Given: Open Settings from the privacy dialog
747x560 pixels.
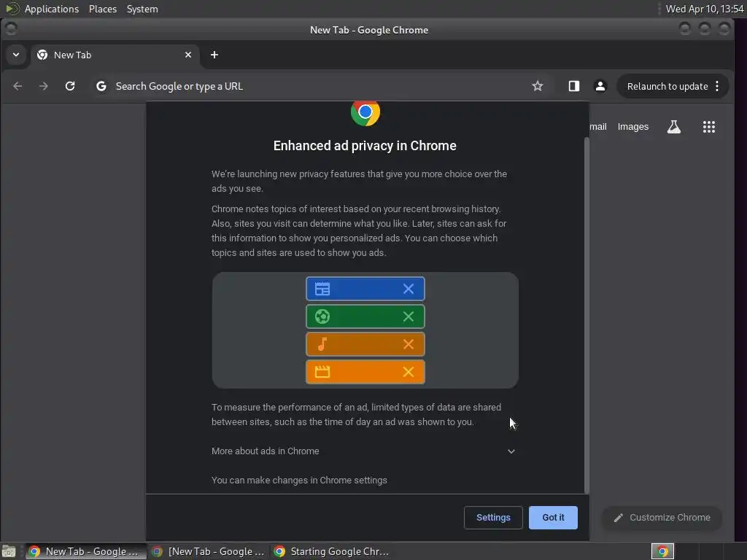Looking at the screenshot, I should pyautogui.click(x=493, y=517).
